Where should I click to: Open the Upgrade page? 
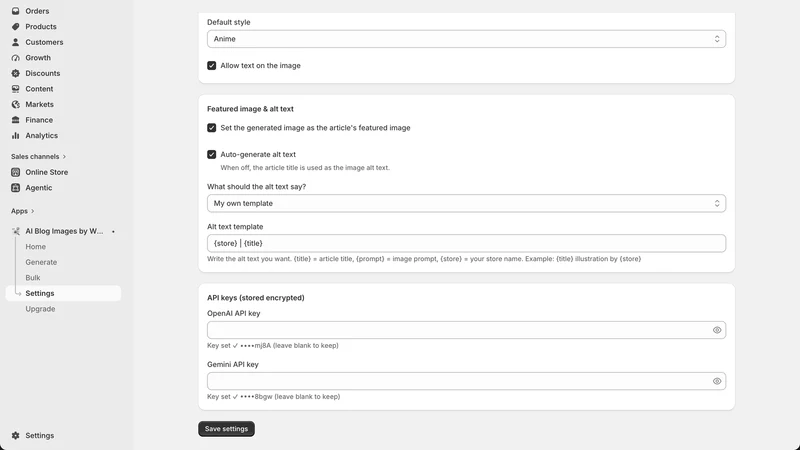(x=40, y=309)
